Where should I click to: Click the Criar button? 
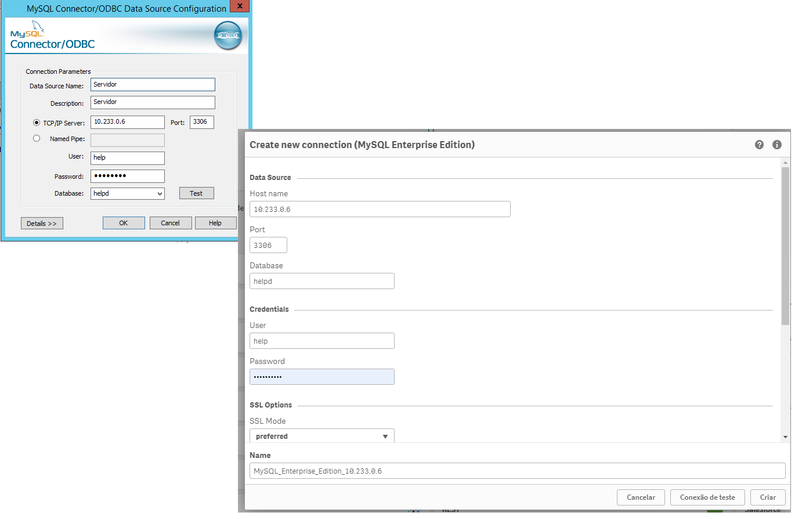coord(768,497)
